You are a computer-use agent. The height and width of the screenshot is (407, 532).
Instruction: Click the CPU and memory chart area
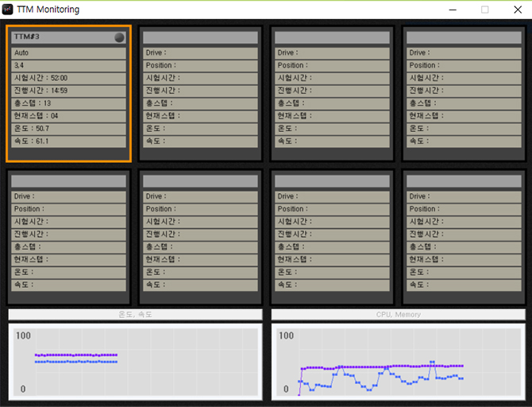[399, 362]
